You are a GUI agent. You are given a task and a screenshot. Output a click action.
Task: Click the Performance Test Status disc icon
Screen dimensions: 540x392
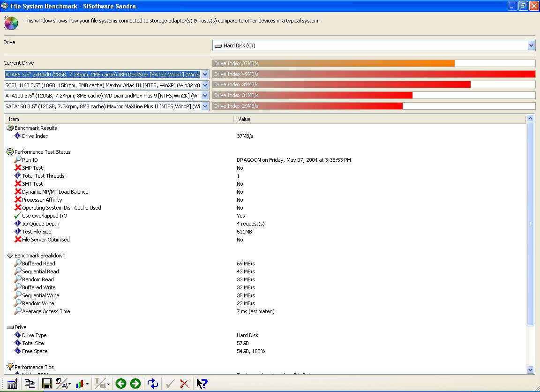click(10, 151)
